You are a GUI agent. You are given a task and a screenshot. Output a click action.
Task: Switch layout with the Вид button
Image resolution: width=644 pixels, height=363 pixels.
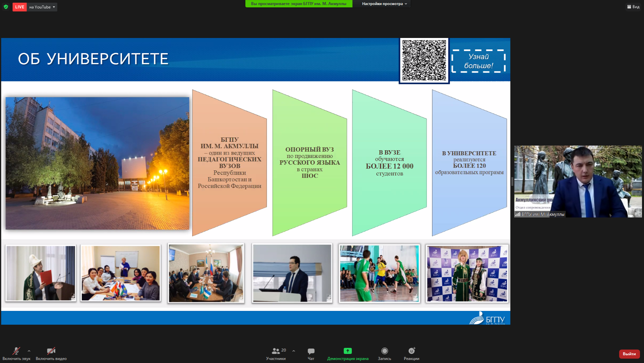pyautogui.click(x=633, y=7)
